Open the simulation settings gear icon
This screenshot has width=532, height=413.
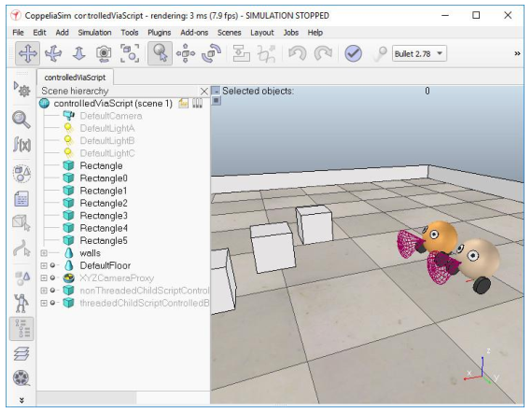pos(21,89)
